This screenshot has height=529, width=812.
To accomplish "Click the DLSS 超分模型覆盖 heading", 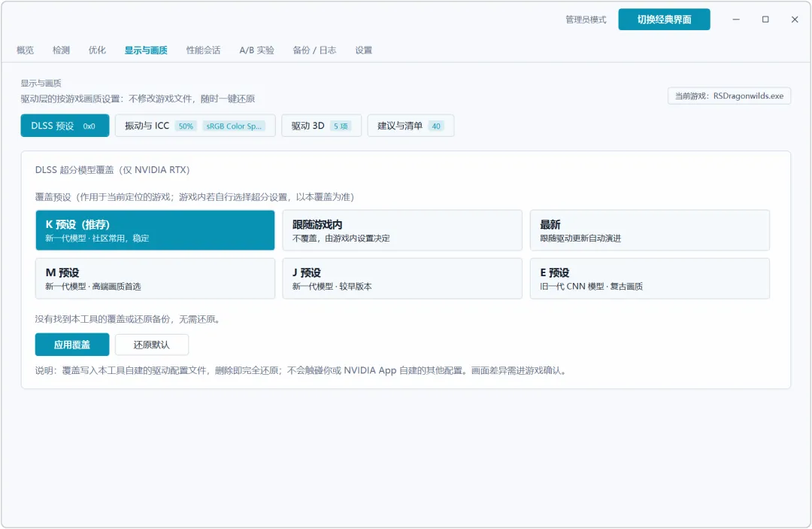I will [112, 170].
